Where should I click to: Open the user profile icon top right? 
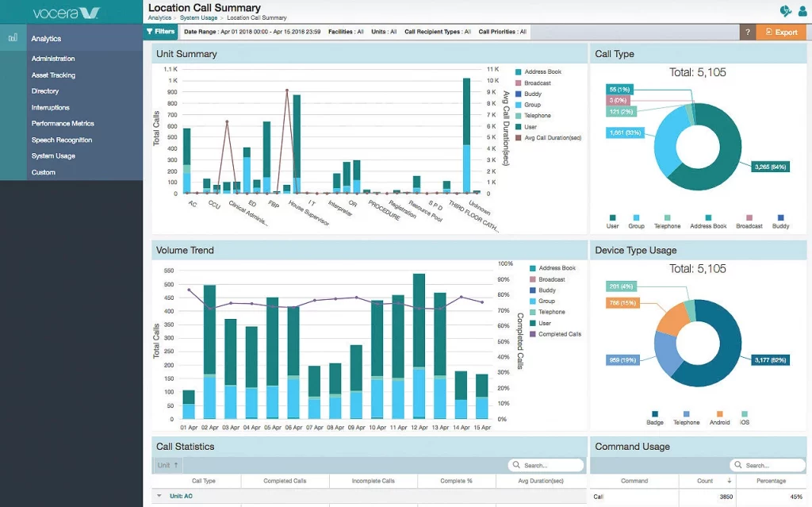(x=802, y=10)
